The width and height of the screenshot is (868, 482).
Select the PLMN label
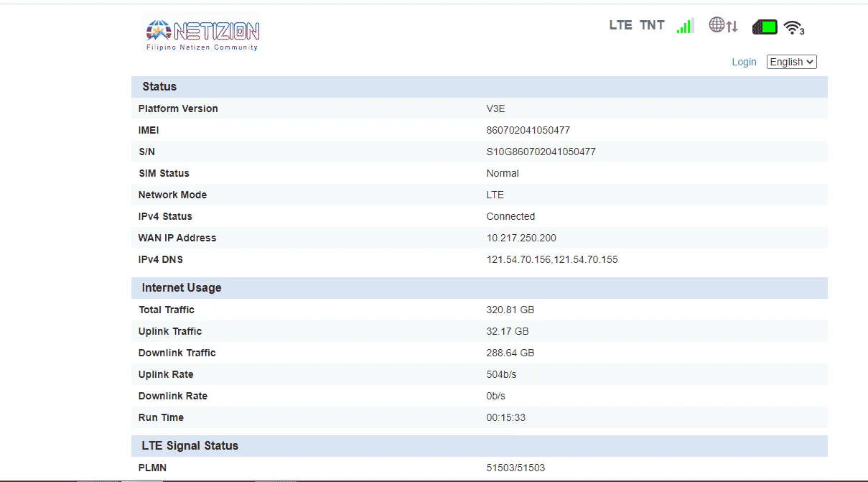153,468
